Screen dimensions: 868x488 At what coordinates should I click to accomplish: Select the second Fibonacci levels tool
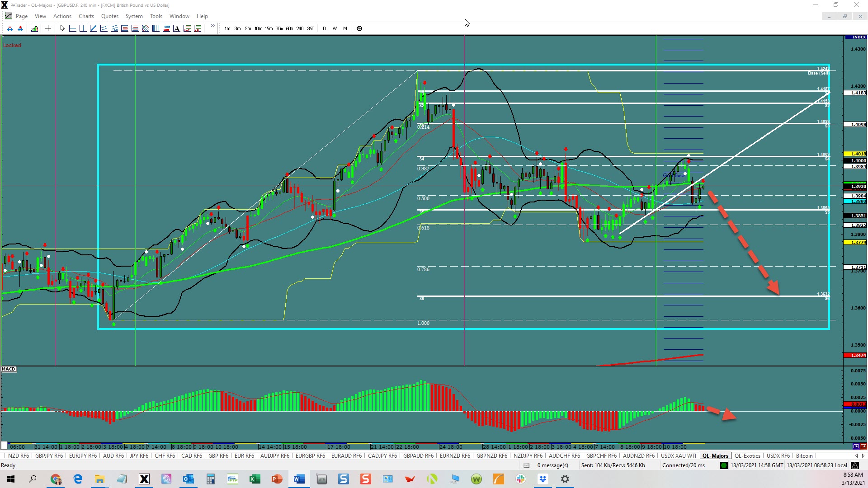(135, 28)
